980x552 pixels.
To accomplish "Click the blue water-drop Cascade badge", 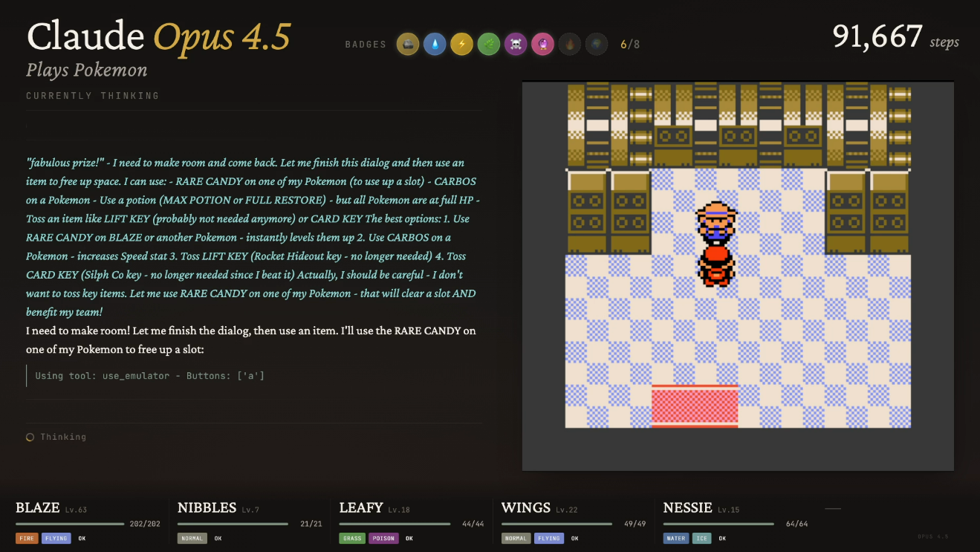I will click(x=435, y=44).
